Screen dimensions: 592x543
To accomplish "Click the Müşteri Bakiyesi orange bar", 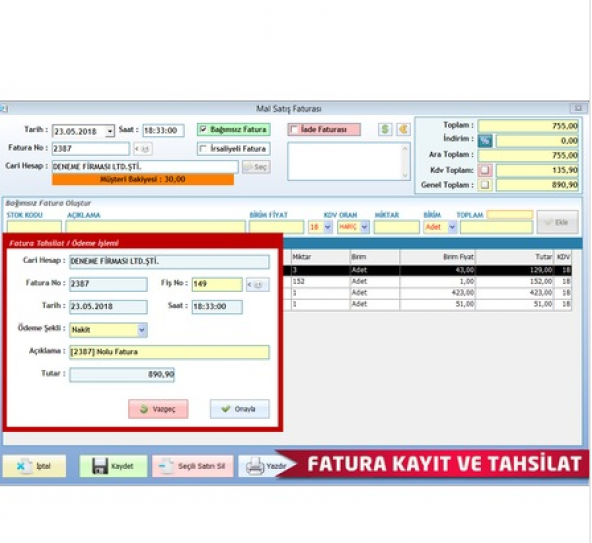I will pyautogui.click(x=143, y=179).
